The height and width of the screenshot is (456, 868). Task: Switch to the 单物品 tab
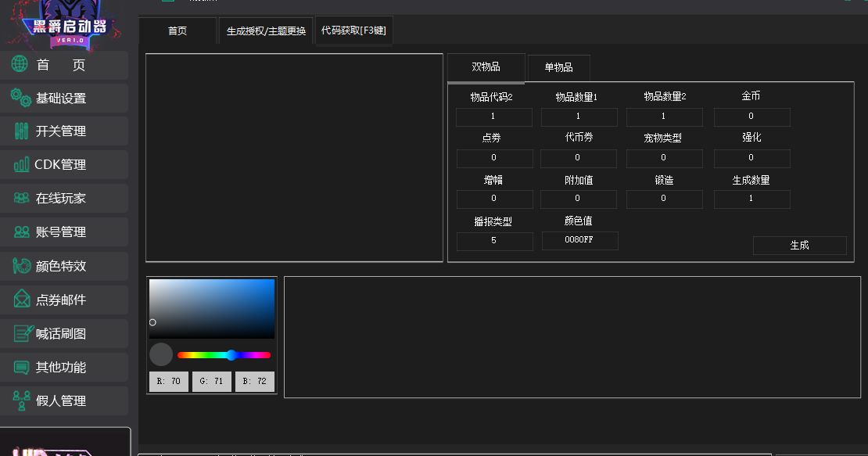(x=558, y=68)
